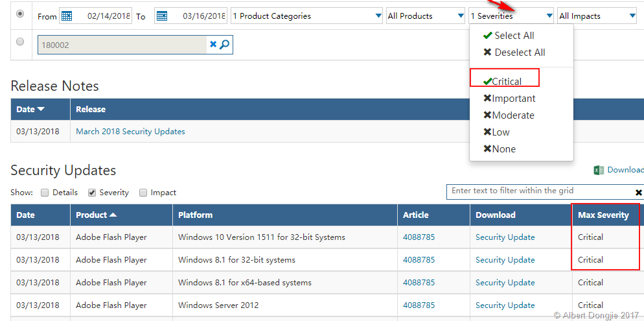644x321 pixels.
Task: Expand the Product Categories dropdown
Action: click(x=306, y=16)
